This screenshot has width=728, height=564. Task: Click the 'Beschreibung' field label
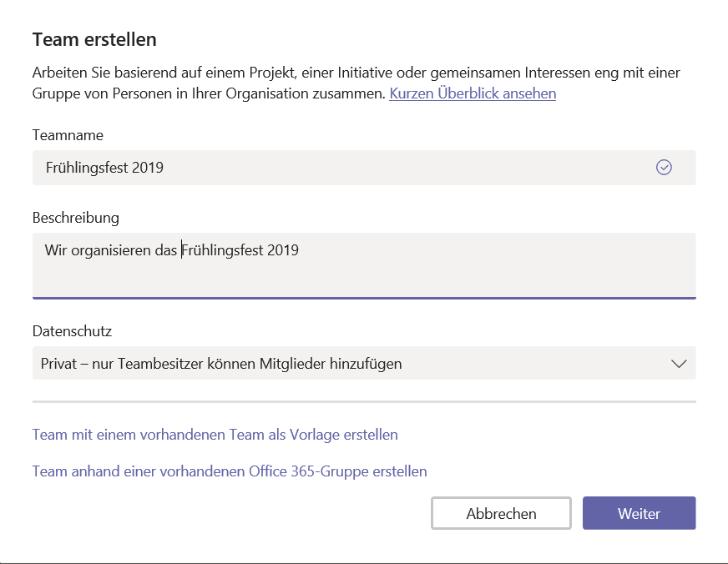76,218
